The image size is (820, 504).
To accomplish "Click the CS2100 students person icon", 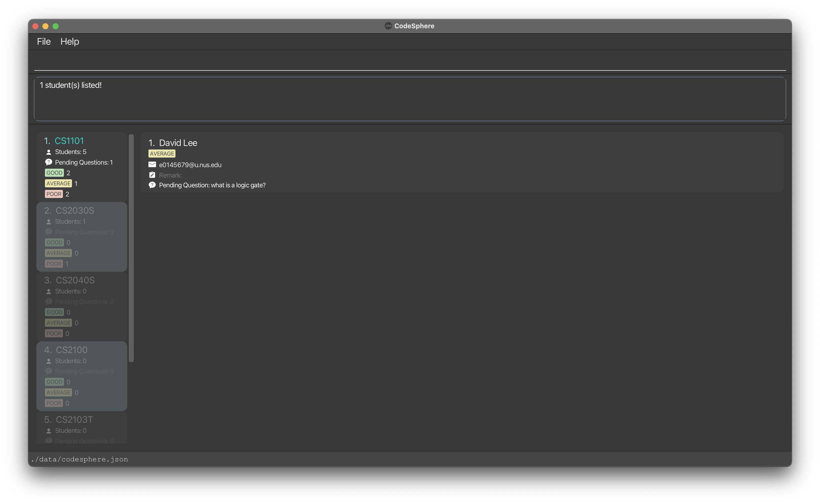I will (49, 361).
